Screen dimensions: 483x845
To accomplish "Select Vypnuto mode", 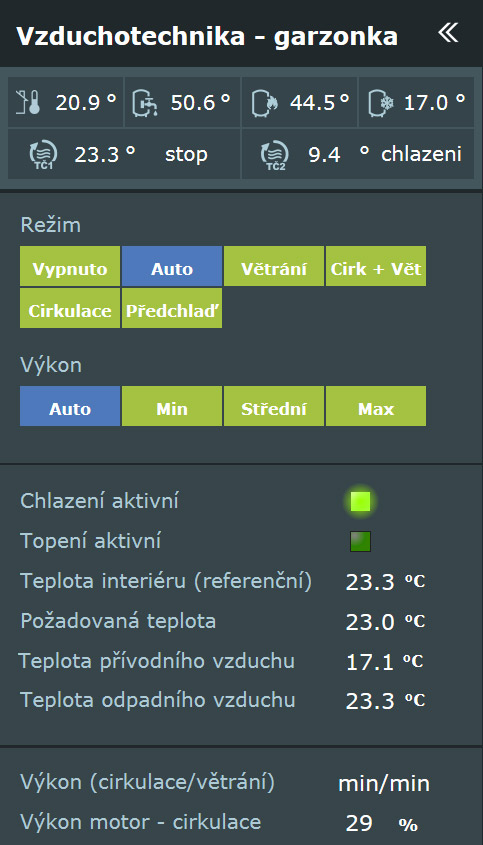I will coord(70,266).
